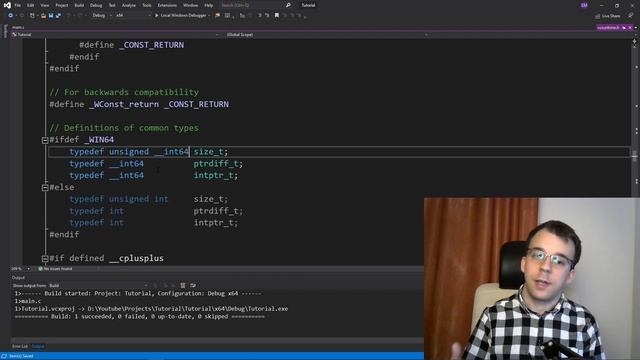640x360 pixels.
Task: Open the Tutorial project scope dropdown
Action: pyautogui.click(x=116, y=35)
